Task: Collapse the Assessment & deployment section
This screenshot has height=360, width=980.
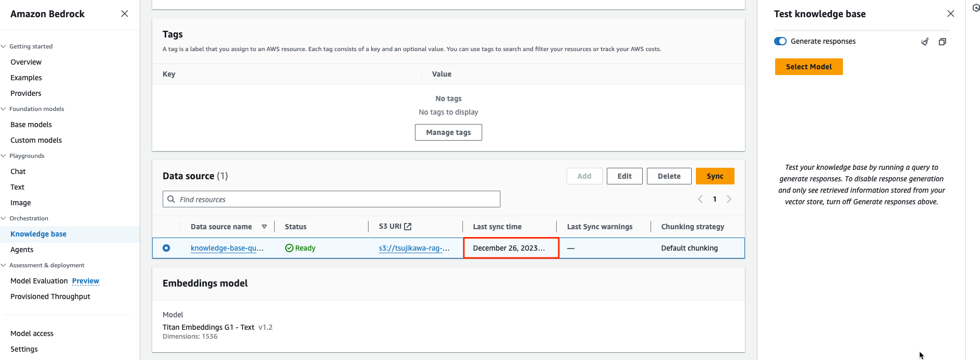Action: click(4, 265)
